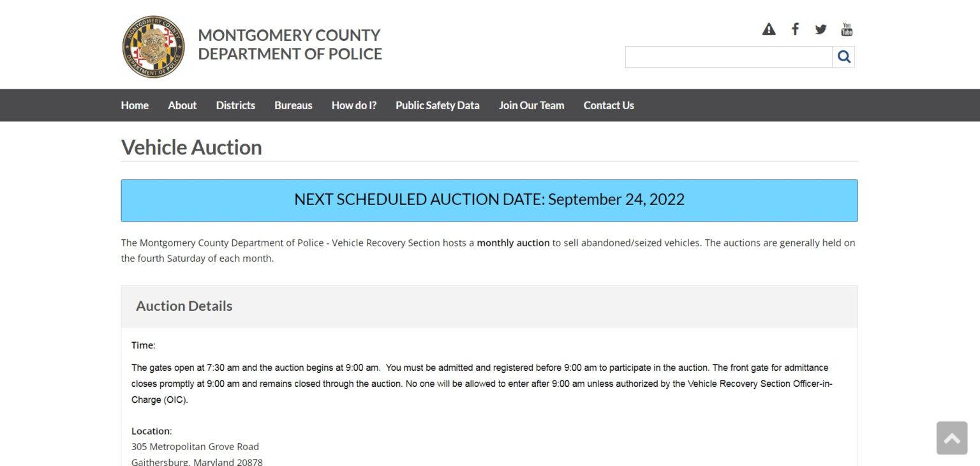Viewport: 980px width, 466px height.
Task: Open the Facebook icon link
Action: click(x=795, y=29)
